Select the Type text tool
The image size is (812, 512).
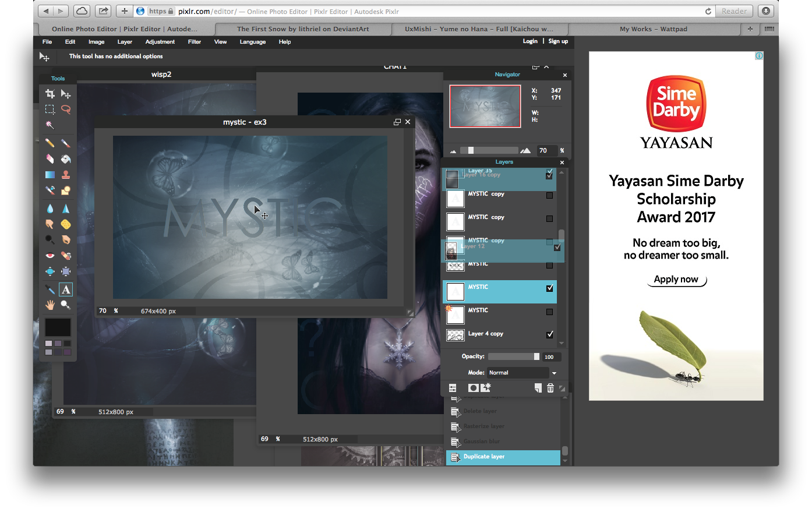pyautogui.click(x=66, y=289)
